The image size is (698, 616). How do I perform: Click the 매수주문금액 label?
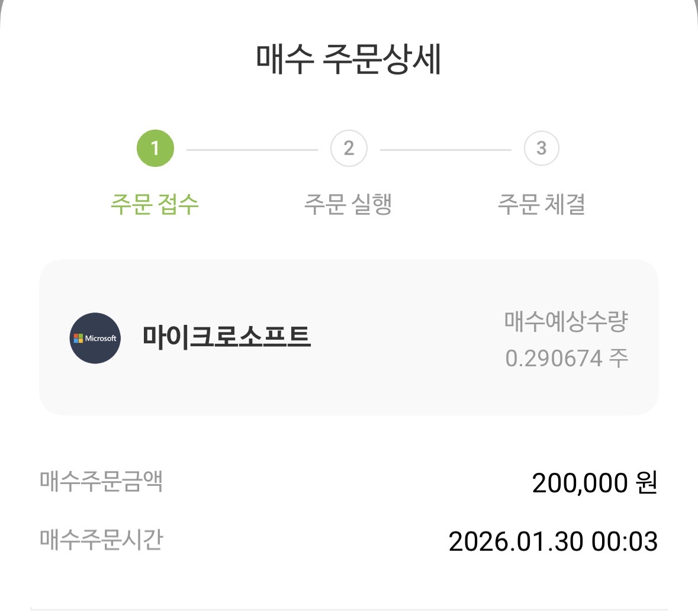click(x=101, y=480)
